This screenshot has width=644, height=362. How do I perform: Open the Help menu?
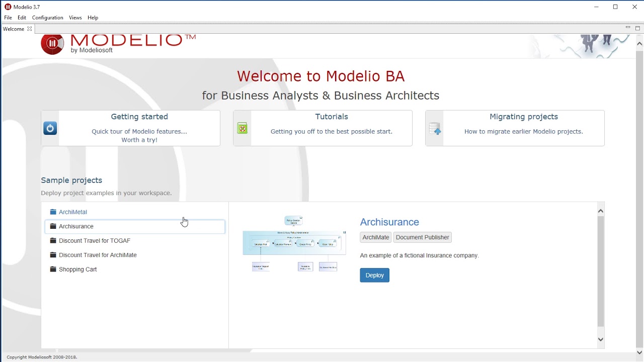[x=93, y=18]
